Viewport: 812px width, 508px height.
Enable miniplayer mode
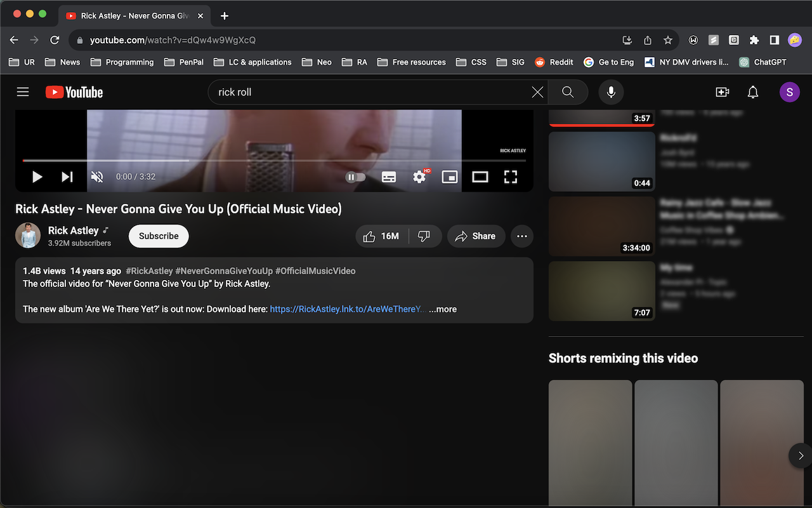click(x=450, y=177)
